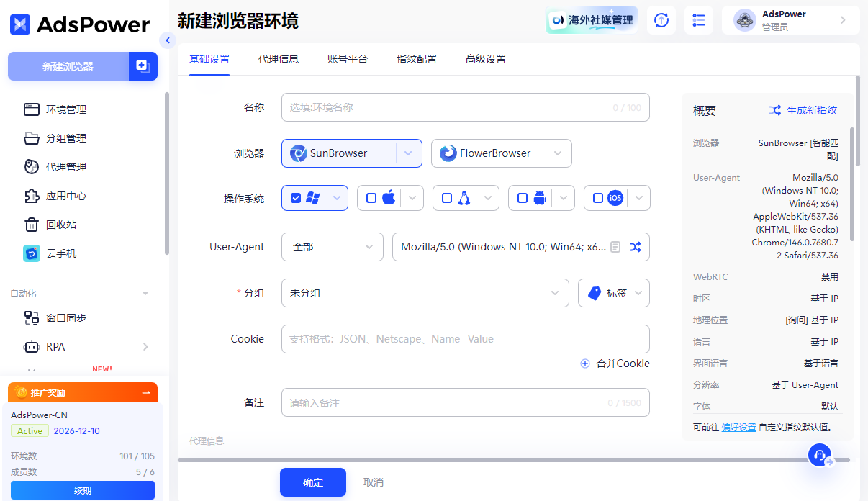Click the User-Agent string field

[521, 247]
